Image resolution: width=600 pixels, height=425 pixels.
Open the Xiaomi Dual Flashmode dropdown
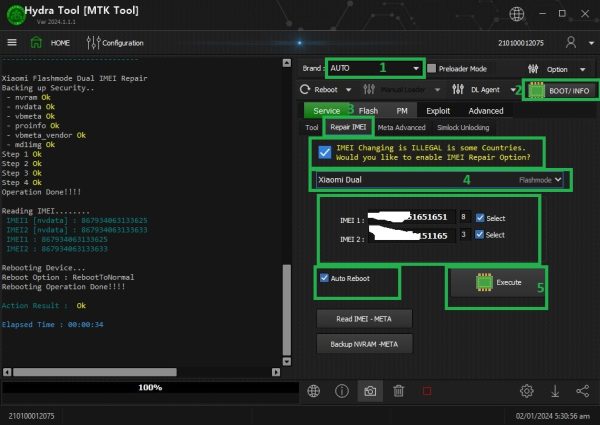[440, 180]
